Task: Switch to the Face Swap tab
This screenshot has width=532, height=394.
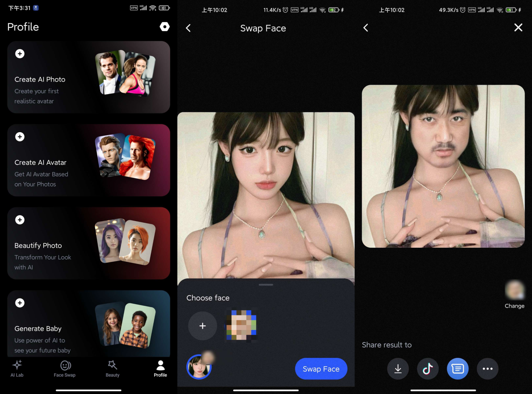Action: pos(65,369)
